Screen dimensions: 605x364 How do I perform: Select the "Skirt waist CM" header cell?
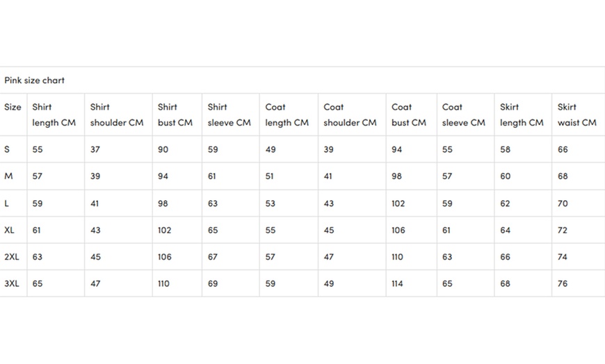click(x=577, y=115)
